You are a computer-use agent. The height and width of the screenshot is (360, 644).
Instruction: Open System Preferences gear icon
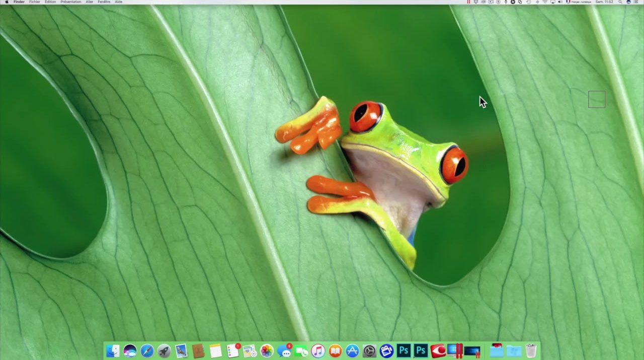pos(369,351)
